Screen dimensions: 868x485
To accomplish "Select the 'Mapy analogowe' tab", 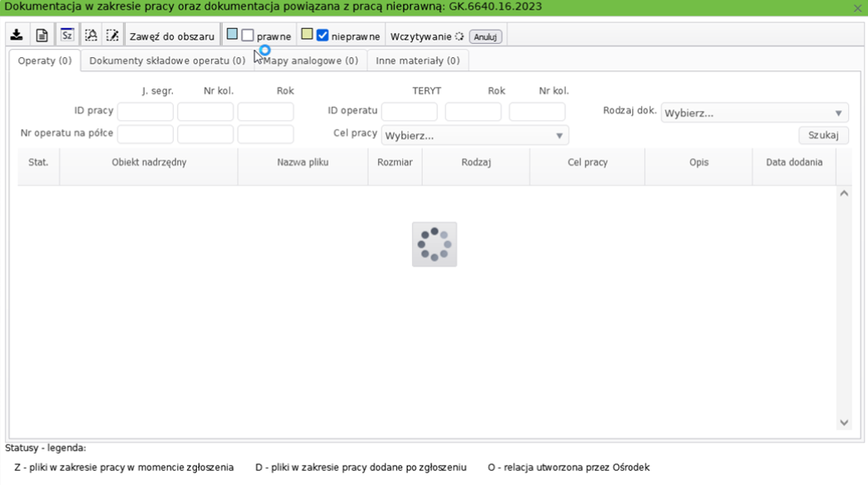I will click(311, 60).
